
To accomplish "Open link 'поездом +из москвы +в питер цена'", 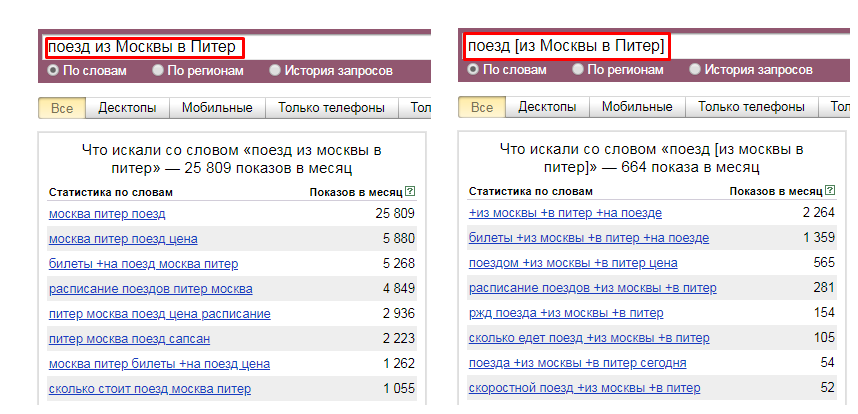I will 573,263.
